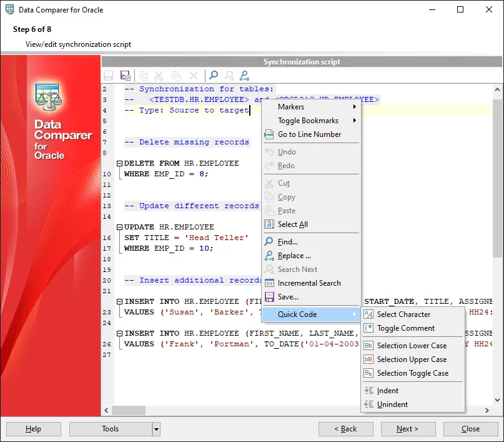Viewport: 504px width, 442px height.
Task: Click the scroll up arrow of the editor
Action: (x=497, y=89)
